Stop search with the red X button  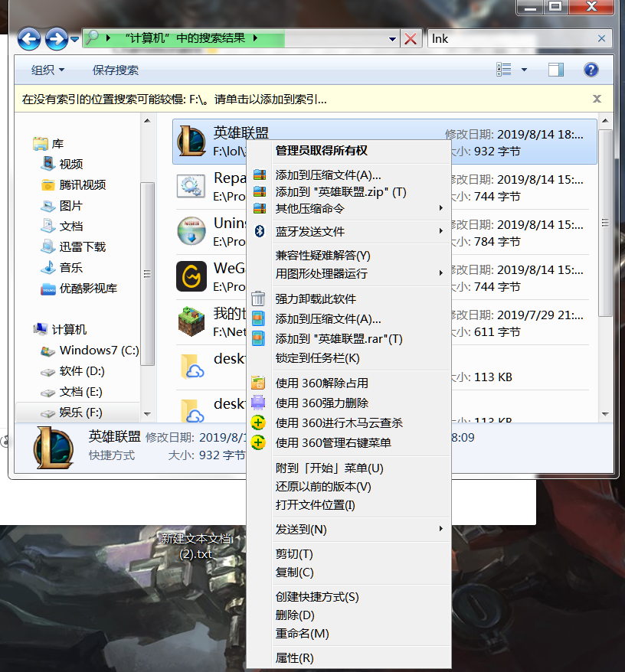tap(411, 39)
